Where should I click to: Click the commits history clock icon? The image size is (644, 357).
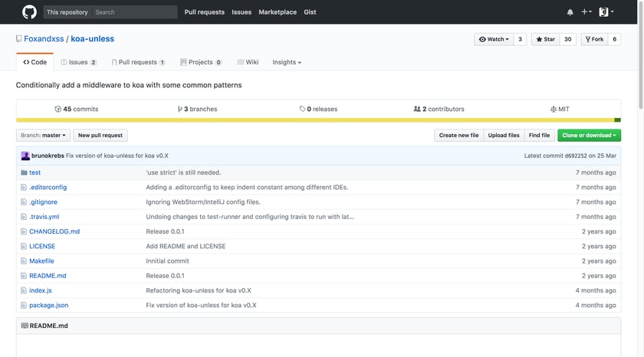point(58,109)
